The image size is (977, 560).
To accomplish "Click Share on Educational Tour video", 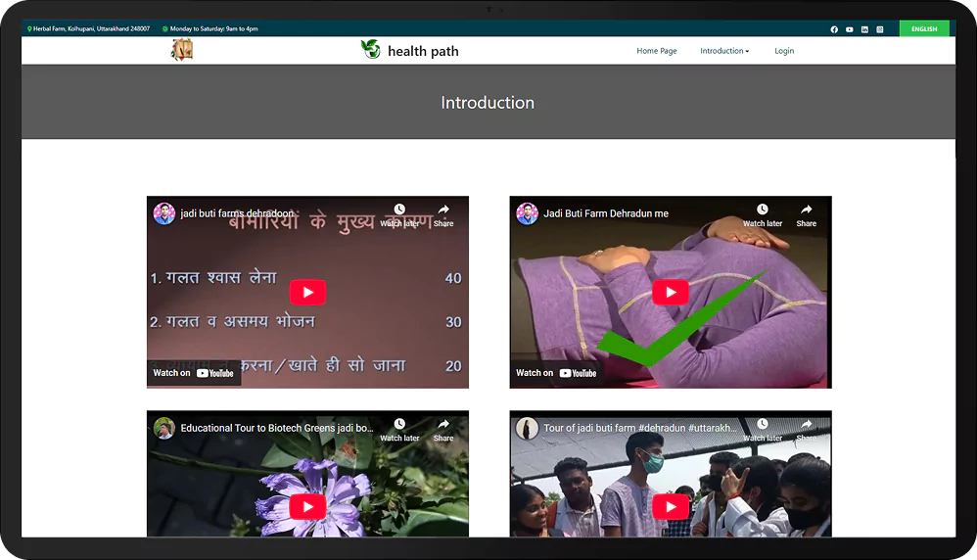I will click(x=443, y=431).
